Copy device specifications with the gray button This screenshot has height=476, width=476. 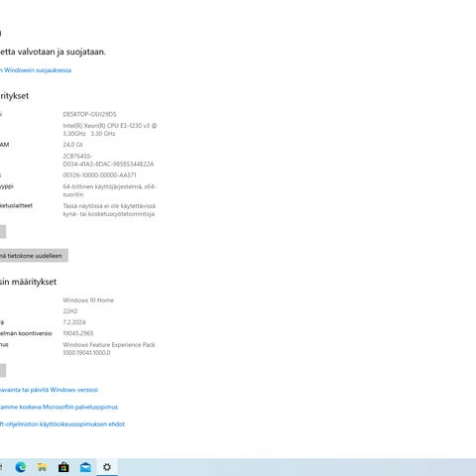click(x=3, y=231)
